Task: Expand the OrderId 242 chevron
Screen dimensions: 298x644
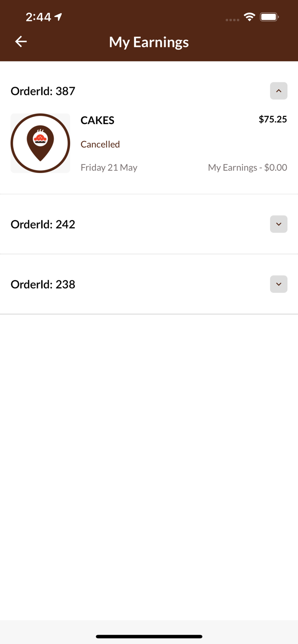Action: tap(279, 224)
